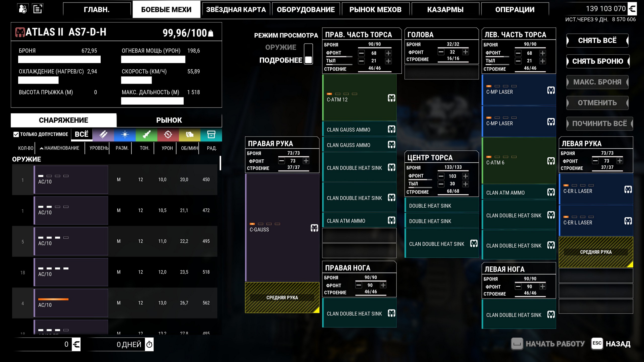Increase left leg front armor
The image size is (644, 362).
tap(543, 287)
